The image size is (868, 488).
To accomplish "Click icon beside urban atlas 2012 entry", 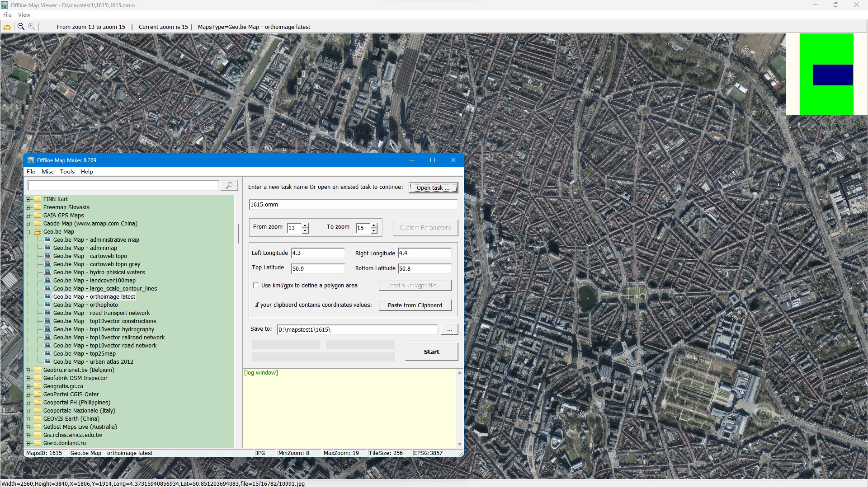I will pyautogui.click(x=47, y=361).
